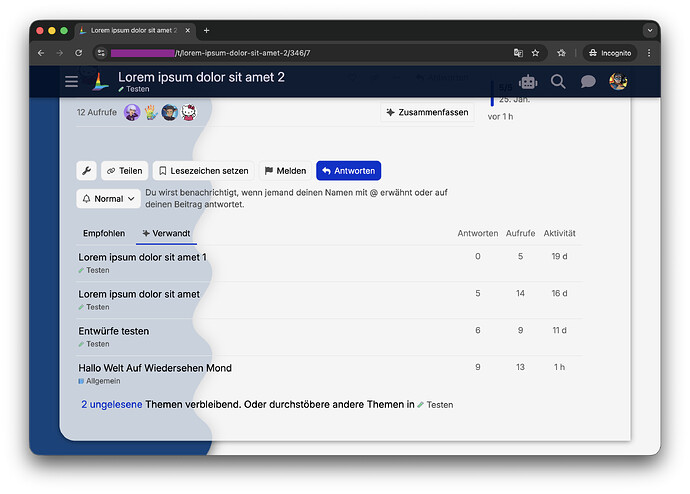Sort by Aktivität column header
The width and height of the screenshot is (690, 494).
tap(559, 233)
